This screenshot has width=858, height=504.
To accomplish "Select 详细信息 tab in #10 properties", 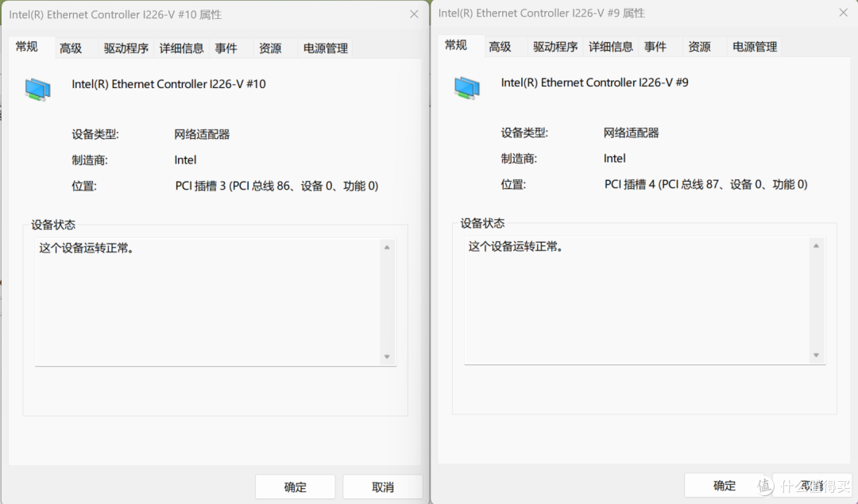I will click(181, 48).
